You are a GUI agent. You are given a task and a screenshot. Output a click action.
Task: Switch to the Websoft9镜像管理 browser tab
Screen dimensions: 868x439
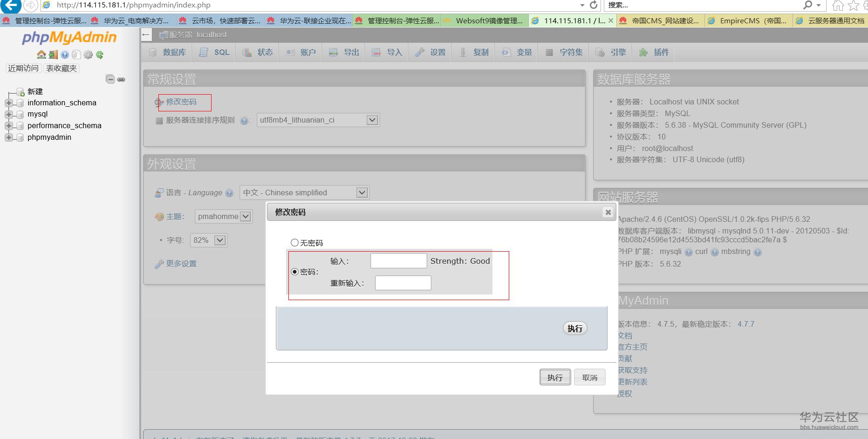click(485, 21)
